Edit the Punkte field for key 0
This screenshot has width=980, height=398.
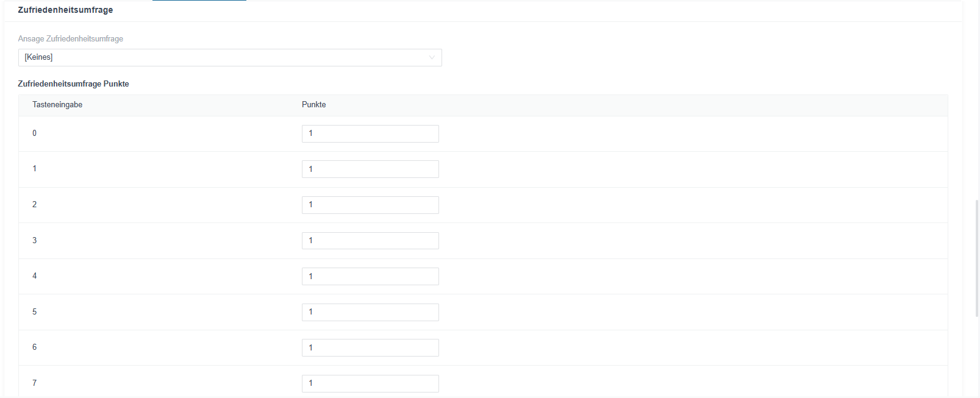370,133
